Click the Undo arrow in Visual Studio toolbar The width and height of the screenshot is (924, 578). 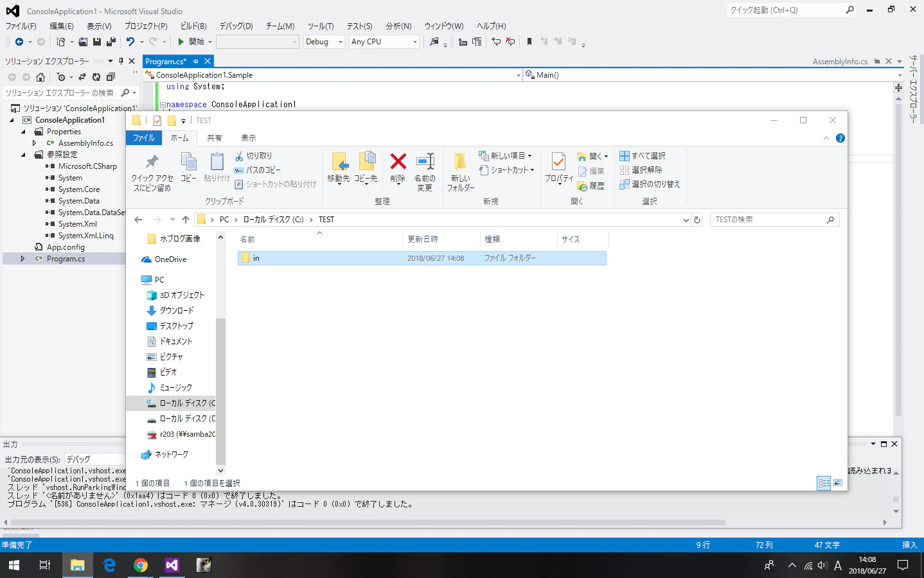[x=130, y=42]
